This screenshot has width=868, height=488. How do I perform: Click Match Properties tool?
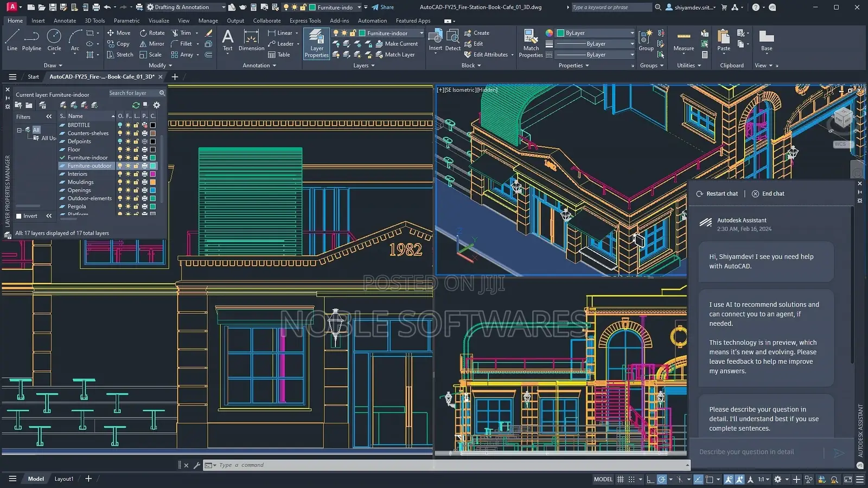click(531, 43)
